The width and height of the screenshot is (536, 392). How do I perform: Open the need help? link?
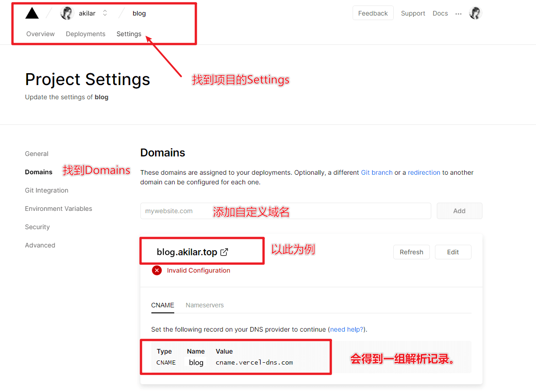click(x=347, y=329)
